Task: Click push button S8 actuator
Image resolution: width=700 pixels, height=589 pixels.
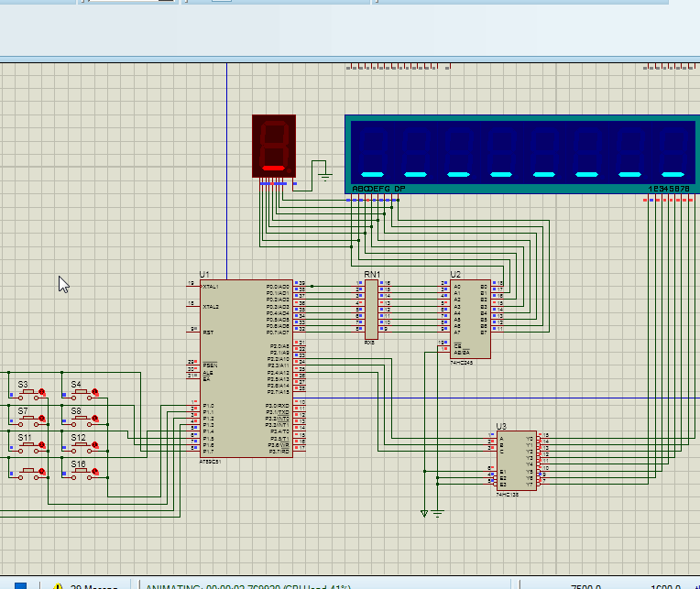Action: (x=82, y=418)
